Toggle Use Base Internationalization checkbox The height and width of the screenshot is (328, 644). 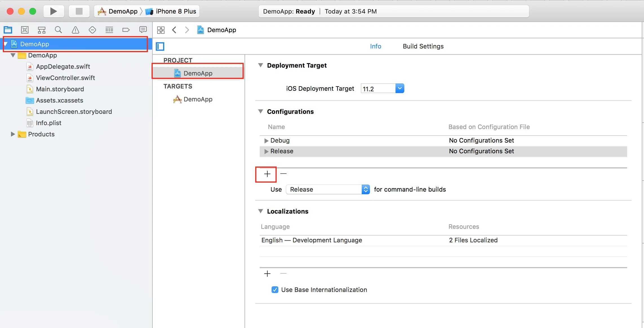[x=275, y=290]
